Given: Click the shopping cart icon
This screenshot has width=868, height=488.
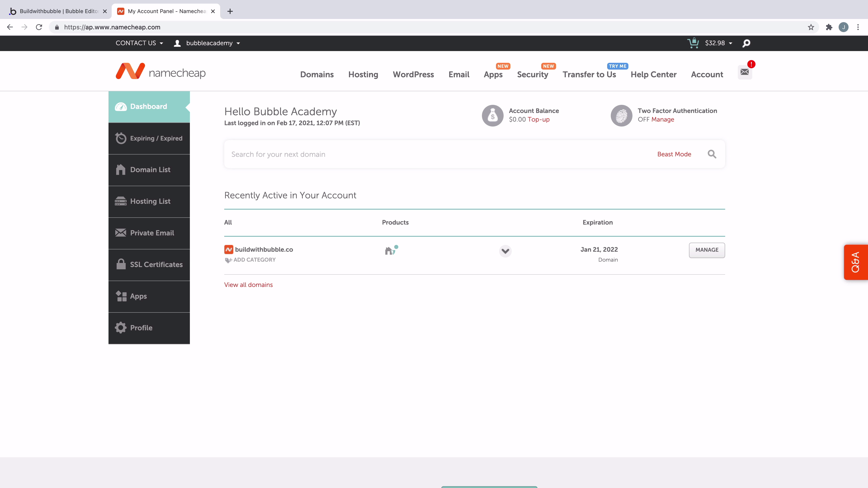Looking at the screenshot, I should (693, 43).
